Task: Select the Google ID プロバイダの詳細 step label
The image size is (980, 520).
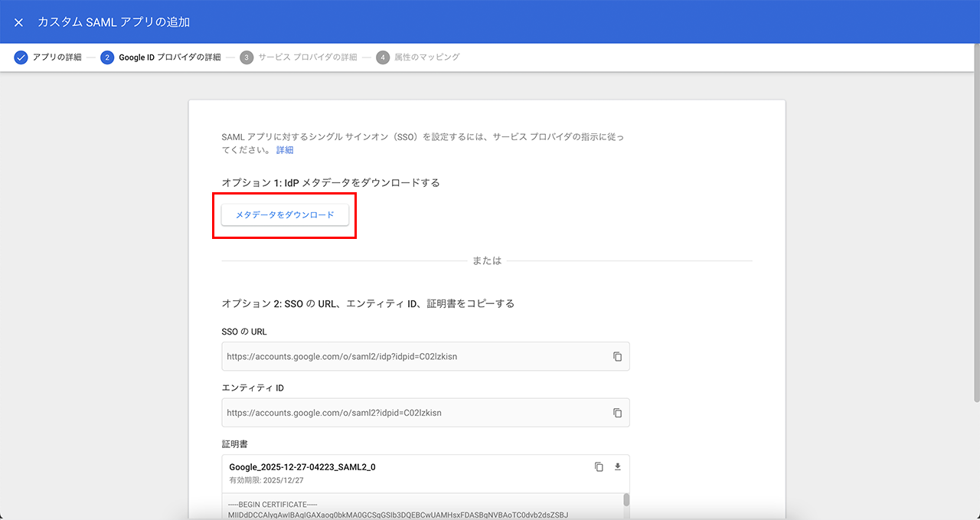Action: [169, 57]
